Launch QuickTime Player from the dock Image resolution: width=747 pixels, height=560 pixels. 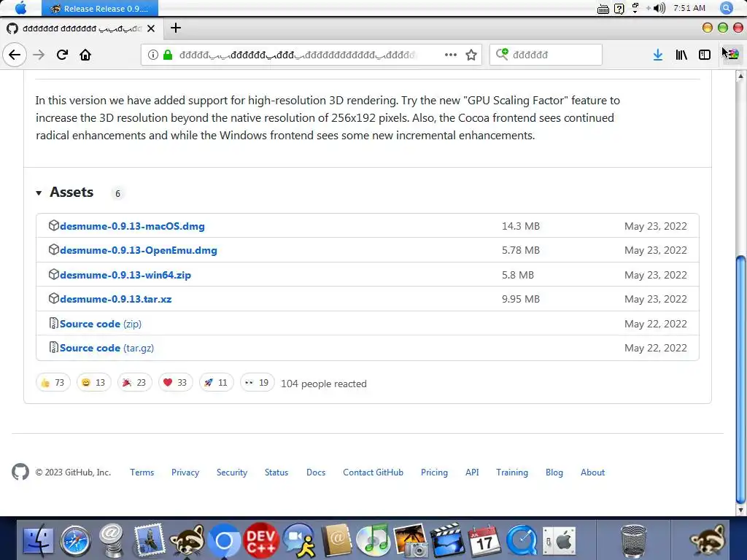click(x=521, y=540)
